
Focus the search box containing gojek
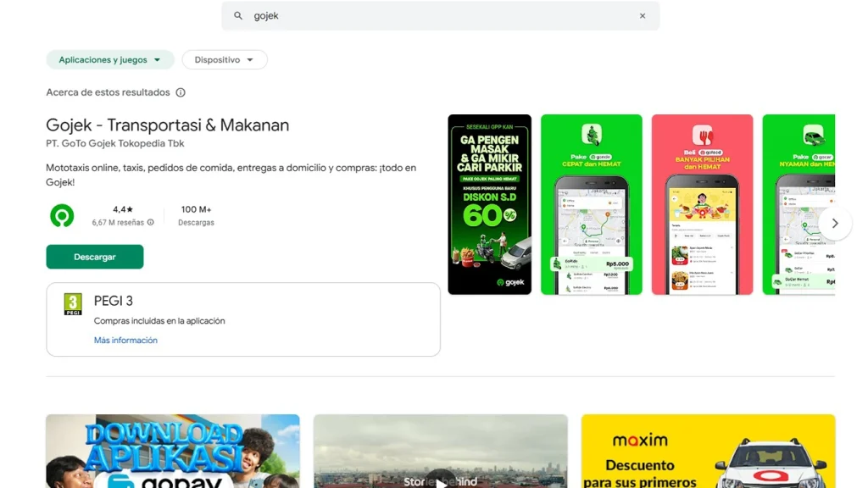point(440,15)
